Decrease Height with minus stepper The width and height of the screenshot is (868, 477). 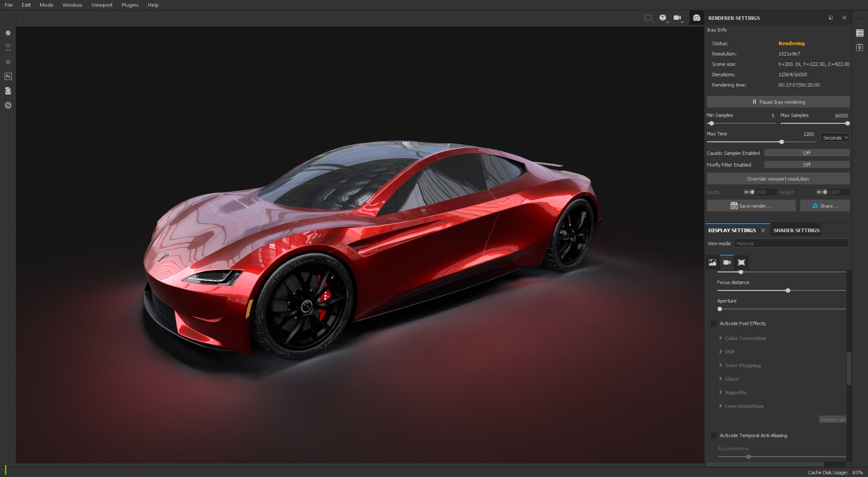point(819,192)
